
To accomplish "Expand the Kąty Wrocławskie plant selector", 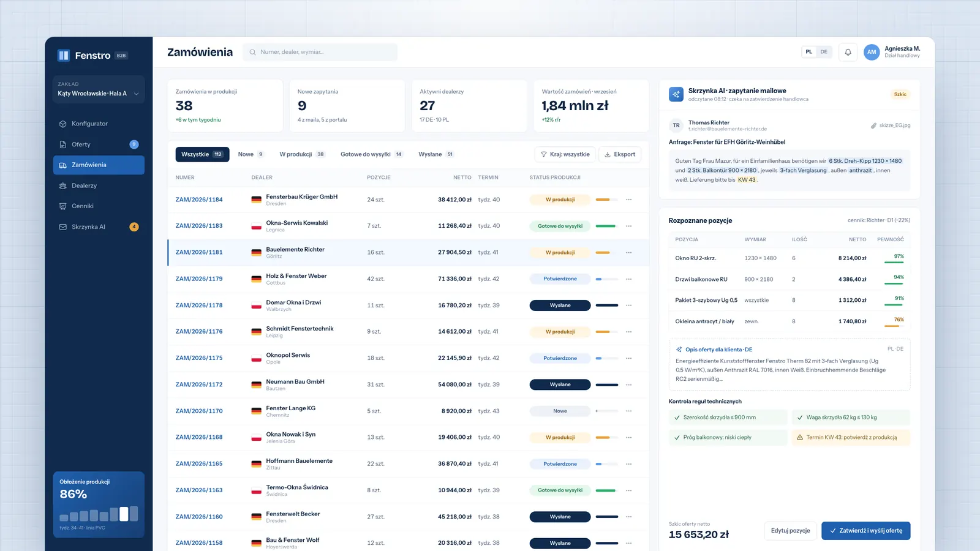I will (99, 89).
